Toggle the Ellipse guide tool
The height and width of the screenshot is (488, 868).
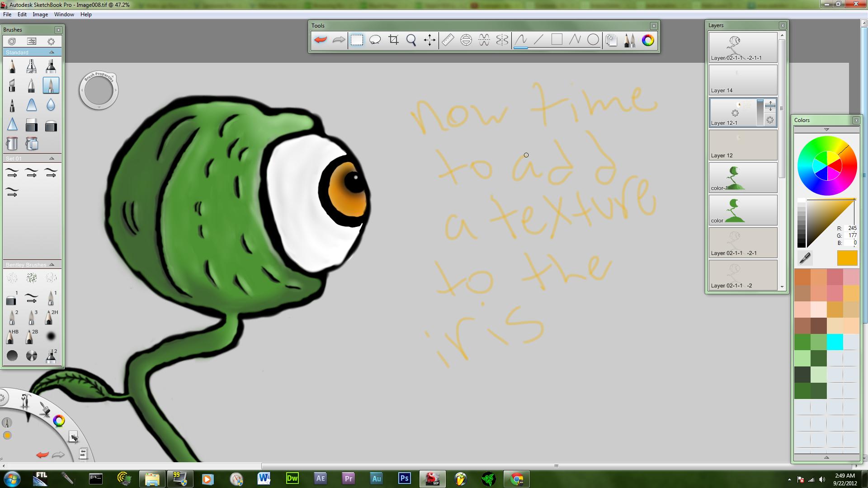(x=466, y=40)
